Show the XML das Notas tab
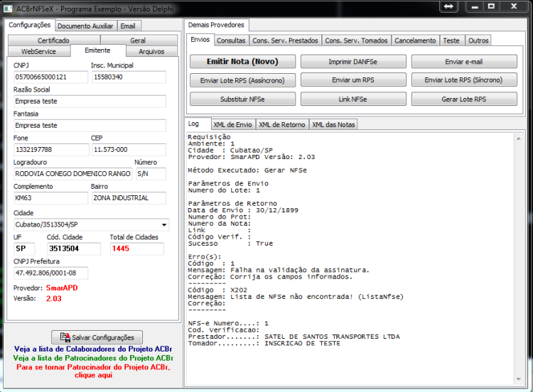533x392 pixels. point(333,125)
